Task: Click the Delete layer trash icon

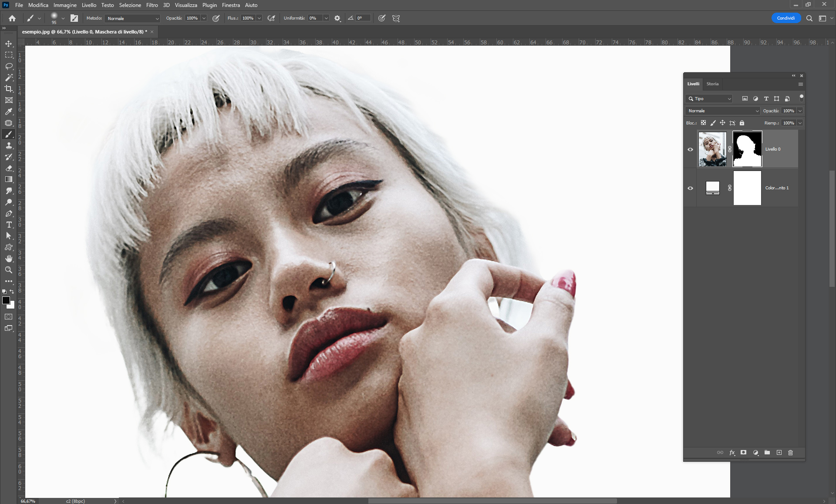Action: [x=790, y=453]
